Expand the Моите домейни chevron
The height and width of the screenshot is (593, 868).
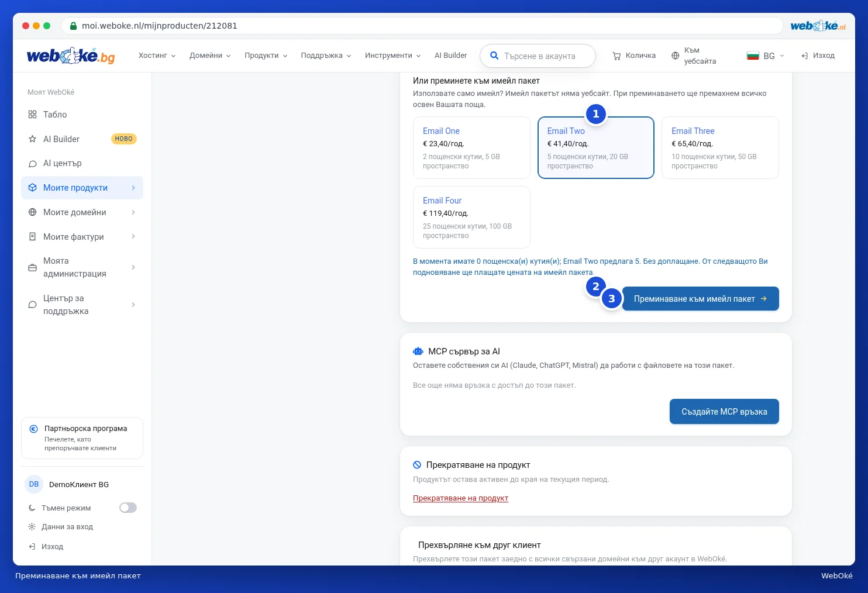tap(133, 212)
